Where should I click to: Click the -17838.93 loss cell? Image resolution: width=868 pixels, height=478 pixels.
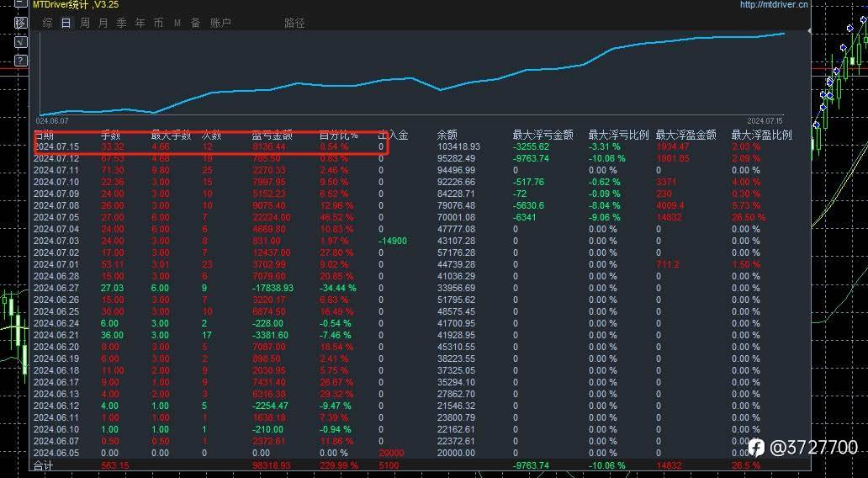point(273,288)
